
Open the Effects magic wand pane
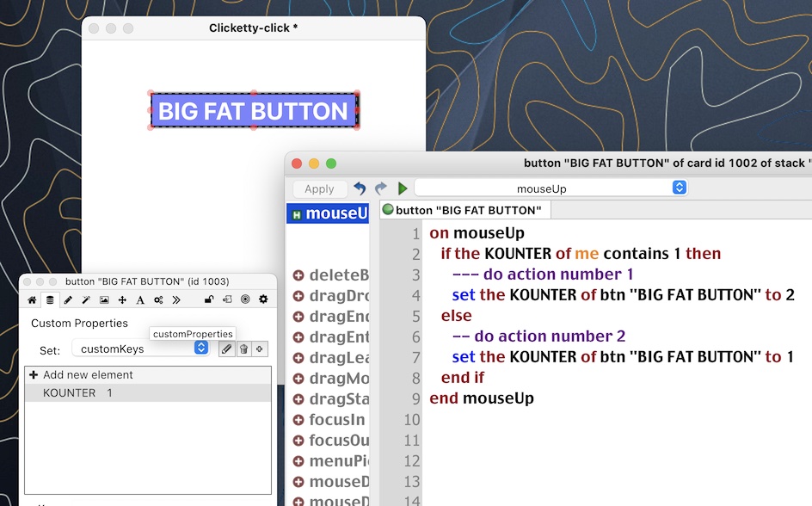pyautogui.click(x=86, y=299)
